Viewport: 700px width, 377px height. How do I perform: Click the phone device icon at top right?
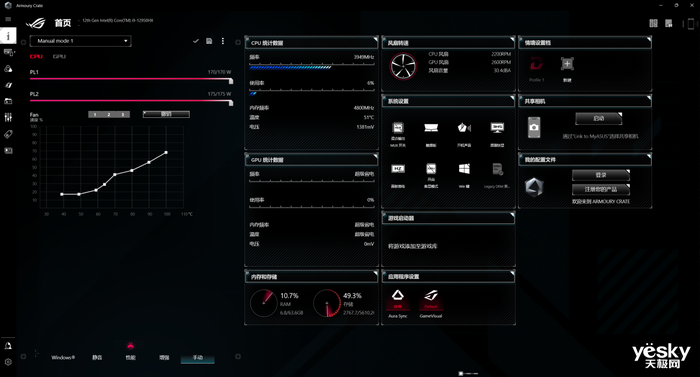691,23
